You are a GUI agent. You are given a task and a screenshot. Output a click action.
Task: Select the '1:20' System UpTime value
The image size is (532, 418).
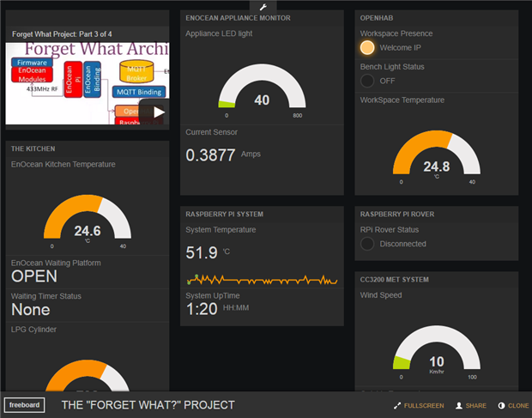click(202, 309)
